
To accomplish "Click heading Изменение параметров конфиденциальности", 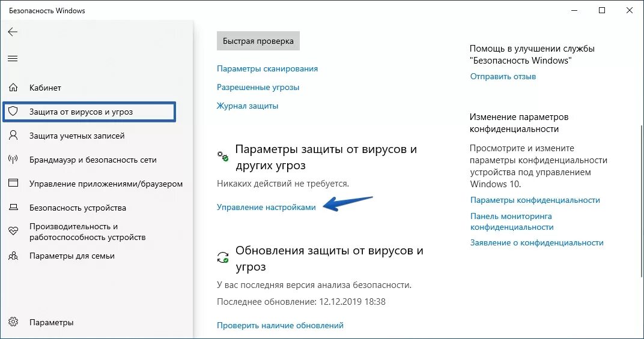I will (x=519, y=123).
